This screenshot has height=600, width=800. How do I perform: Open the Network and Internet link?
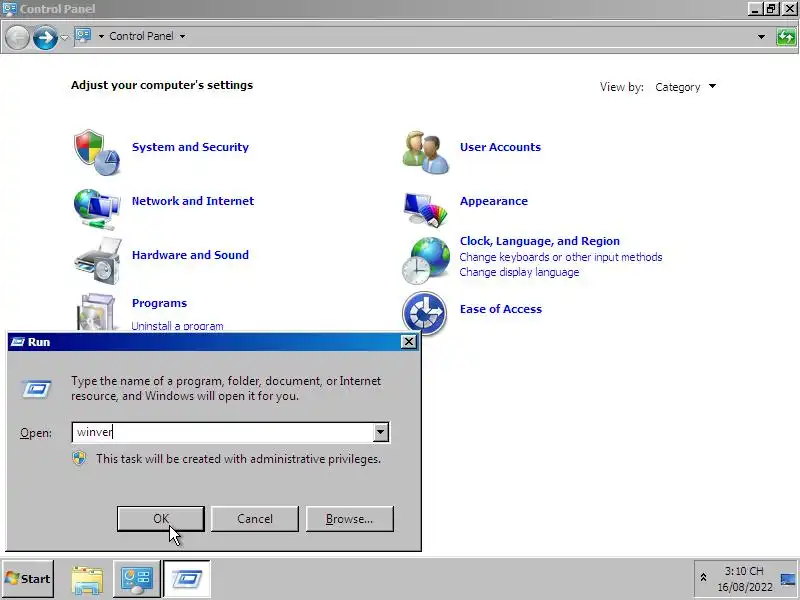(193, 201)
